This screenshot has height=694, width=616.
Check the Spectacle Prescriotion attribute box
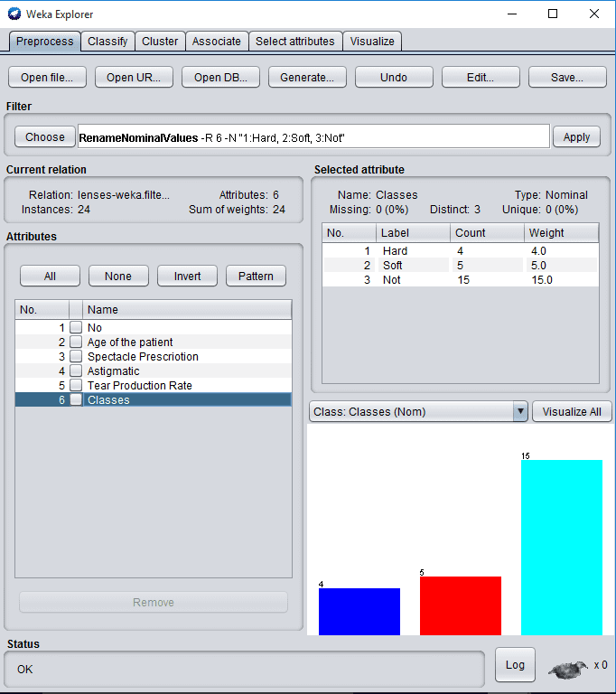(x=76, y=356)
